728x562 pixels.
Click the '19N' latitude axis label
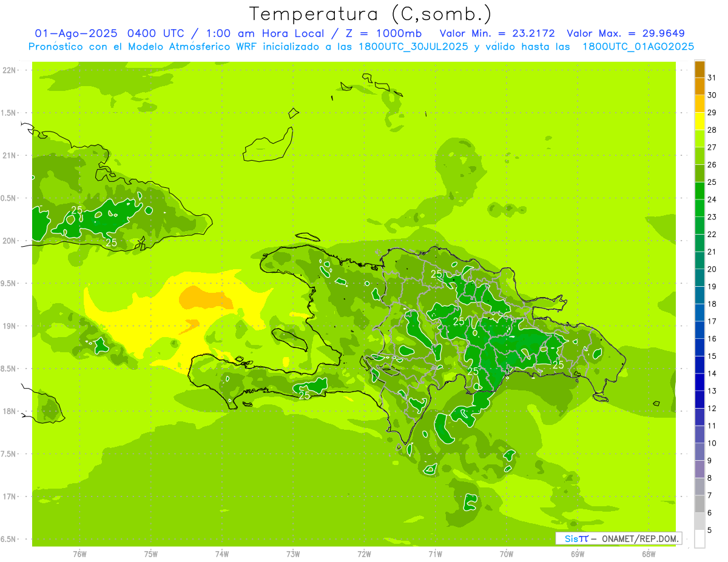[x=9, y=326]
